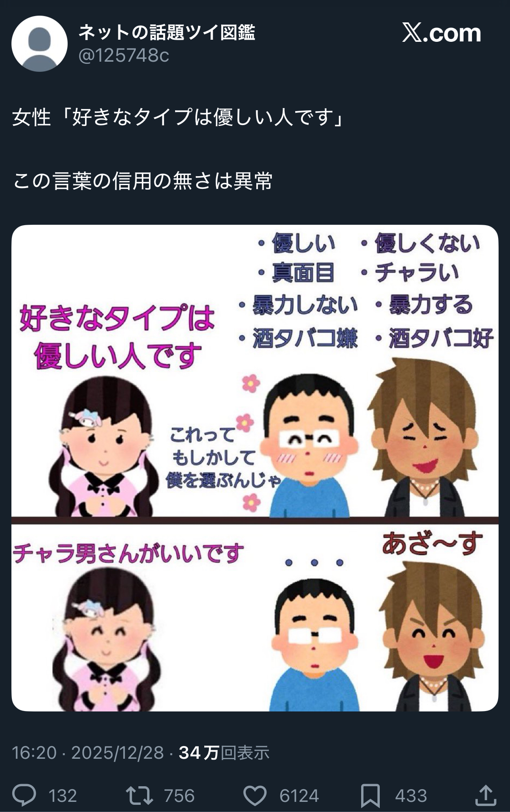Open the 756 reposts count

(179, 796)
